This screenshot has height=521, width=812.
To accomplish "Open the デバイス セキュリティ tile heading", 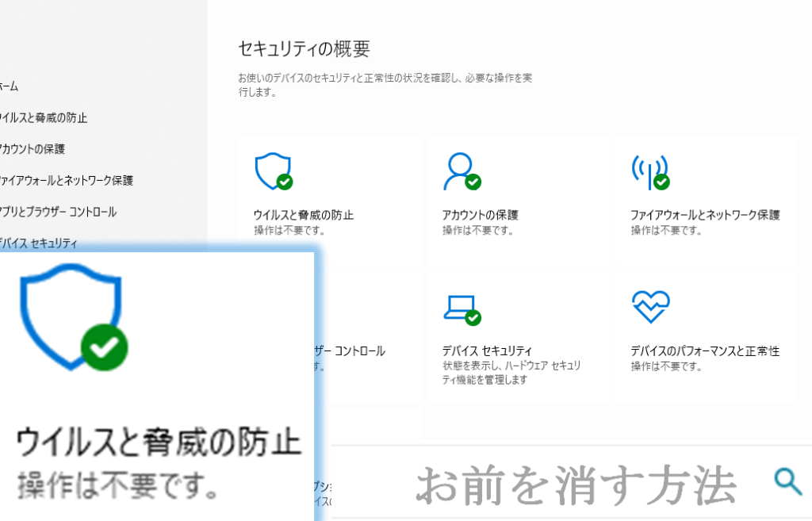I will [487, 351].
